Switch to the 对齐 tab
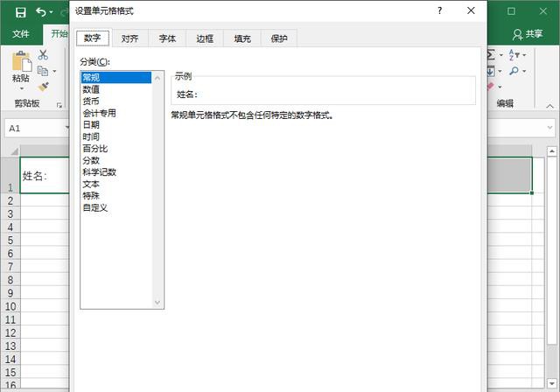The image size is (560, 392). click(x=129, y=38)
